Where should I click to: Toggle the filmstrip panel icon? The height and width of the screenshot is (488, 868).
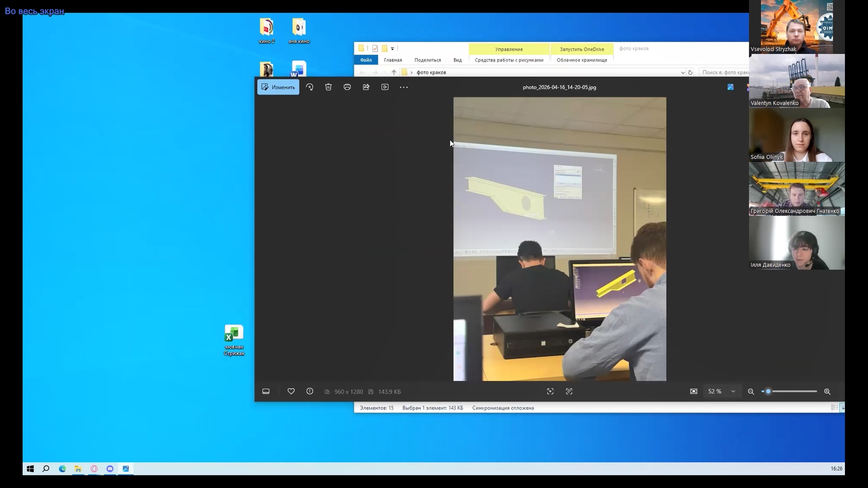click(x=266, y=391)
